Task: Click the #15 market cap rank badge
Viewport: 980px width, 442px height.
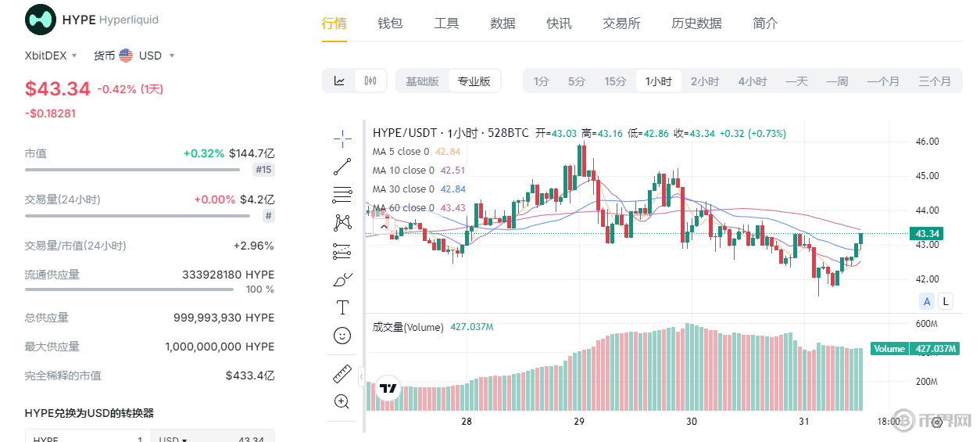Action: (263, 170)
